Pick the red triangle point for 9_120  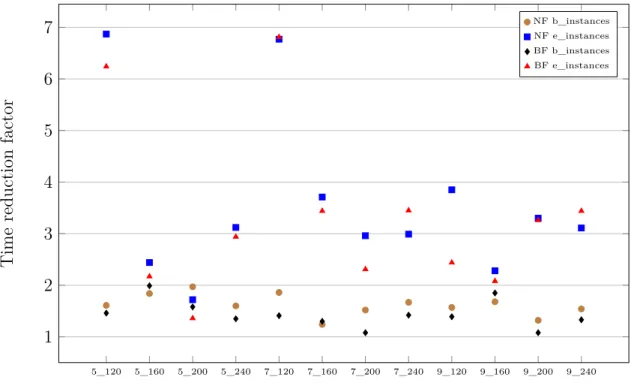coord(452,262)
